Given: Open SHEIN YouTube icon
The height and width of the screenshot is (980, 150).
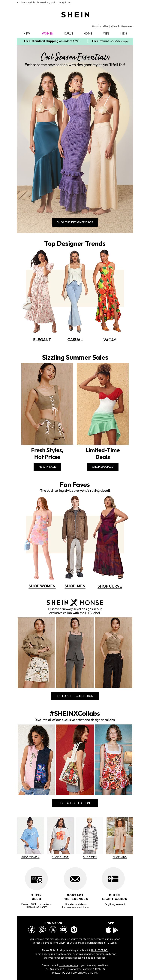Looking at the screenshot, I should click(x=64, y=929).
